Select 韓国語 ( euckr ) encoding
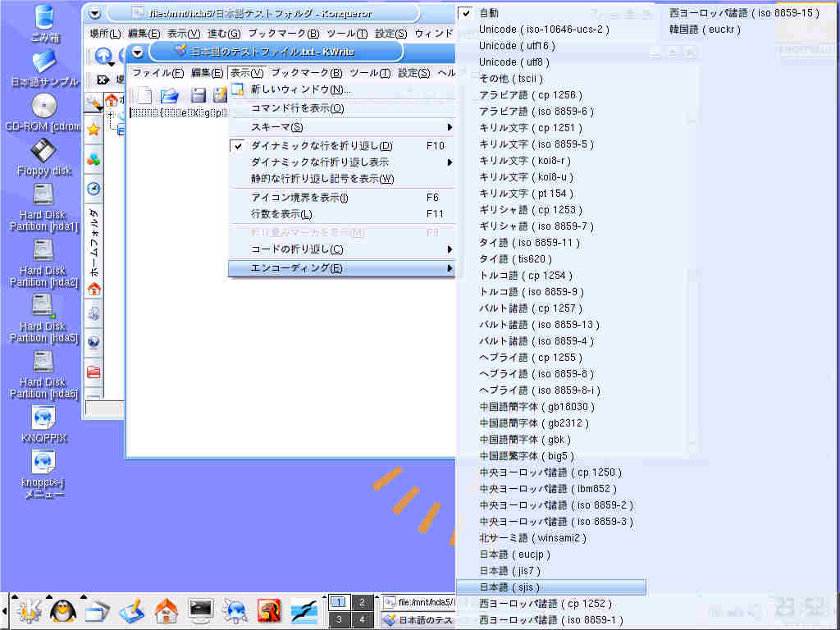 pyautogui.click(x=705, y=30)
